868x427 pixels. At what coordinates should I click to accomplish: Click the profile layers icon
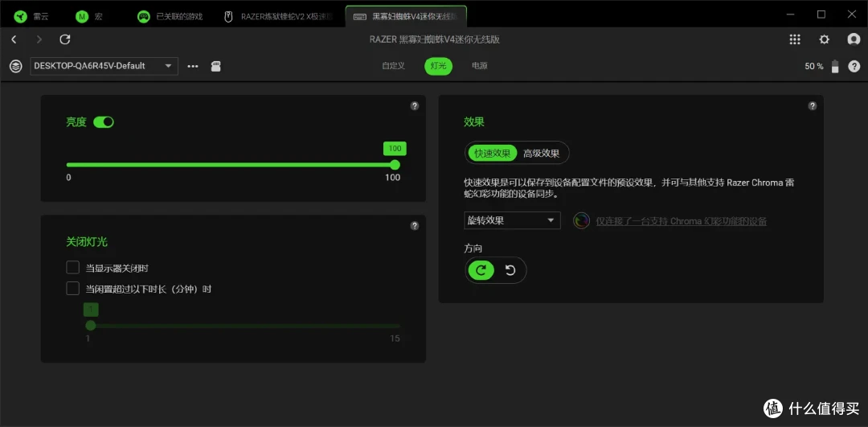point(16,67)
